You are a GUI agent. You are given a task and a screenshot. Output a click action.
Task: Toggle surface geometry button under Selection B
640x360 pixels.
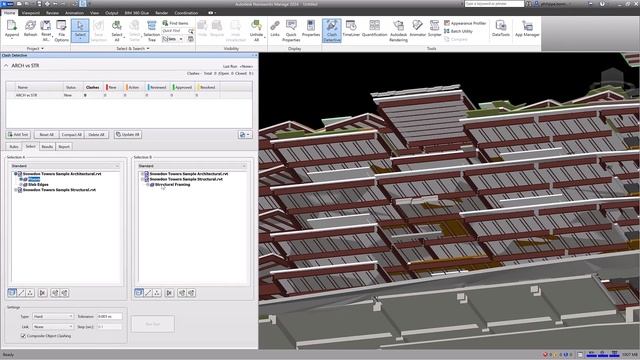pyautogui.click(x=139, y=293)
